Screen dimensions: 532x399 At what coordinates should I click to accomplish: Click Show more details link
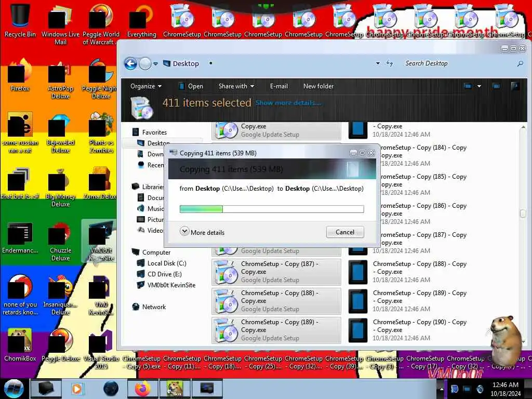pyautogui.click(x=288, y=103)
